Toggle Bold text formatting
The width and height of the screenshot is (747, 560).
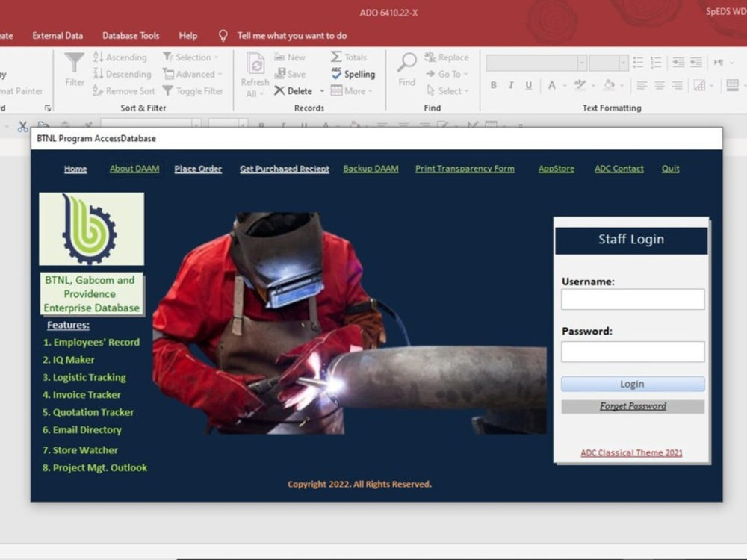[494, 85]
